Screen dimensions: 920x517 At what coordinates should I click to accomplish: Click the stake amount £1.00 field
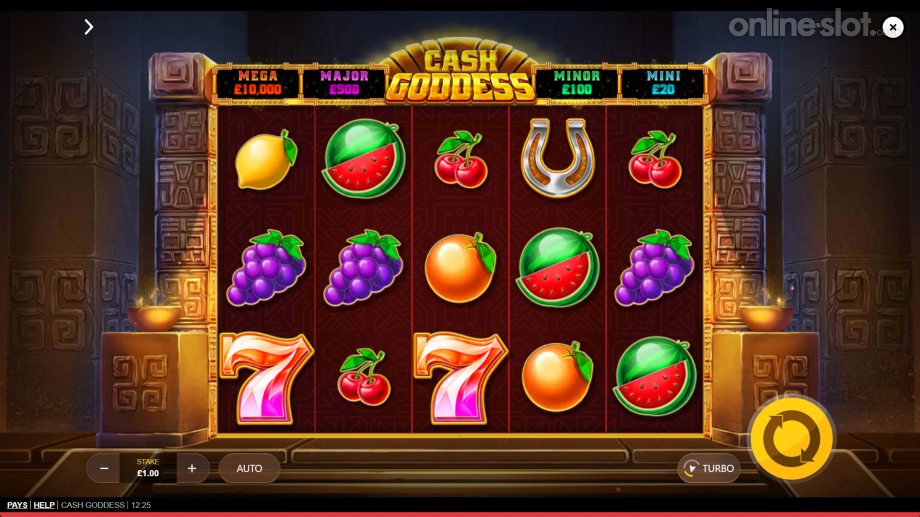tap(148, 468)
